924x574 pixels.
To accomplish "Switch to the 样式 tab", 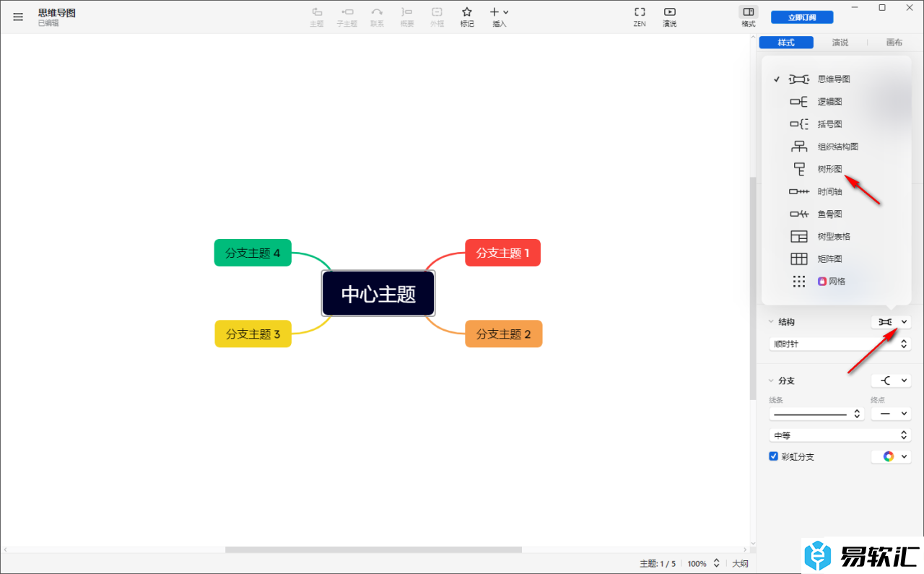I will 786,43.
